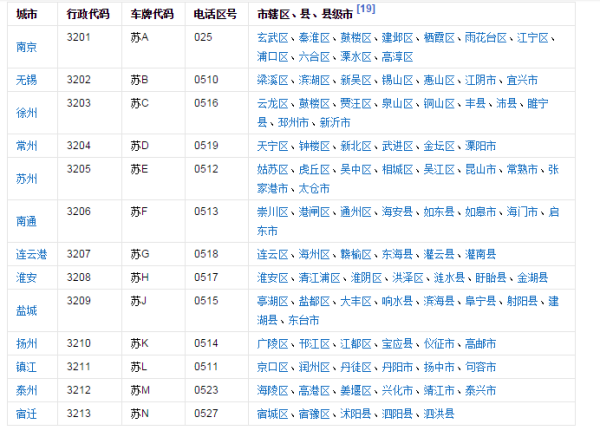600x437 pixels.
Task: Open the 玄武区 district link
Action: (272, 37)
